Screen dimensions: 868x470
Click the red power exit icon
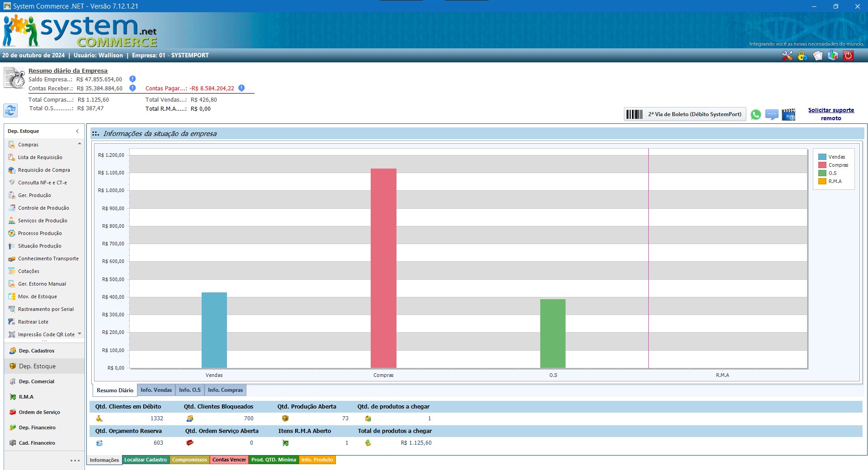[x=848, y=56]
